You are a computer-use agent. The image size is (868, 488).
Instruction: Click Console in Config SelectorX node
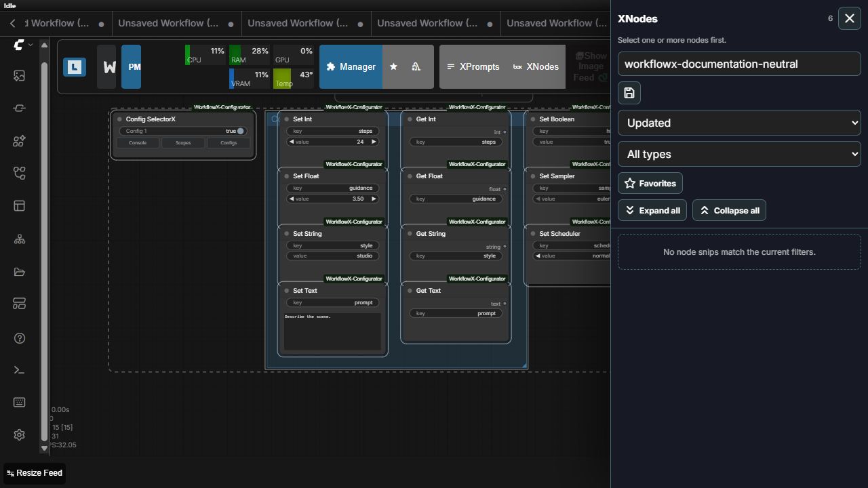point(138,142)
